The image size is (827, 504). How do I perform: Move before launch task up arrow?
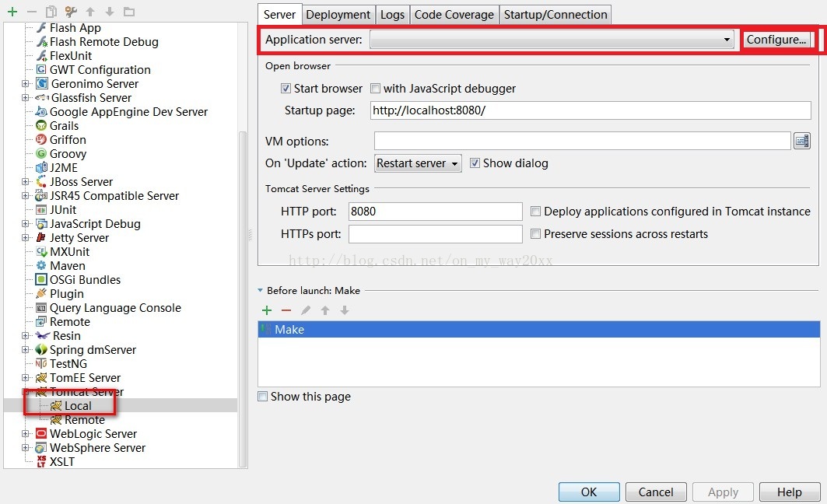pyautogui.click(x=325, y=310)
